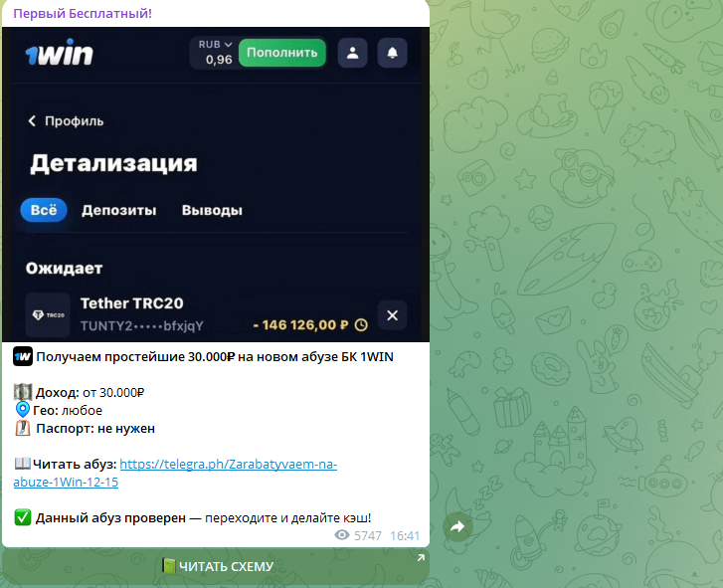Open the notifications bell icon
This screenshot has height=588, width=723.
tap(393, 53)
